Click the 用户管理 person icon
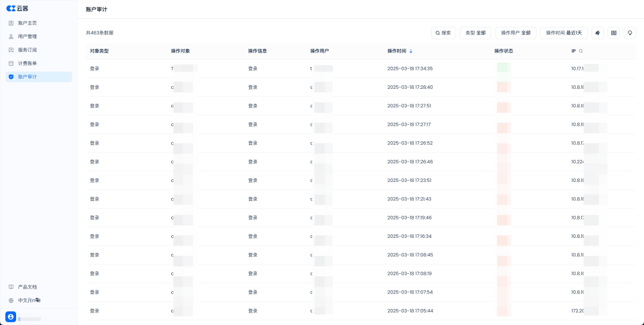 click(x=11, y=36)
